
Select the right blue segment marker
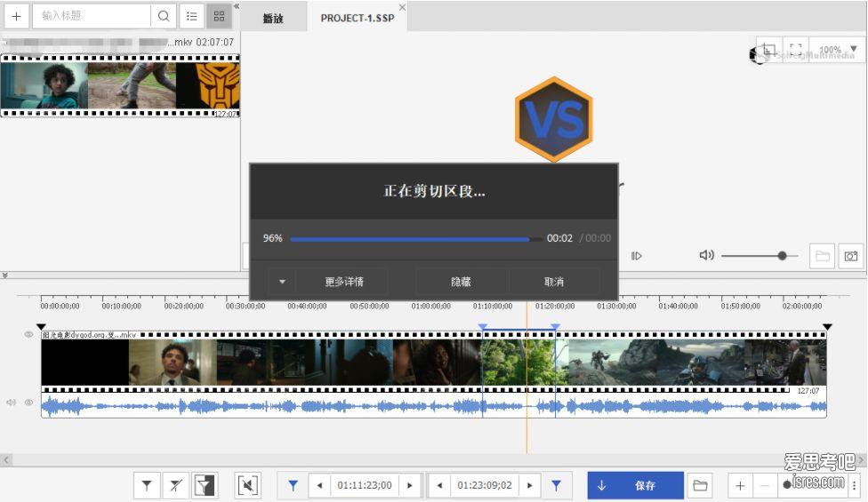(x=555, y=327)
